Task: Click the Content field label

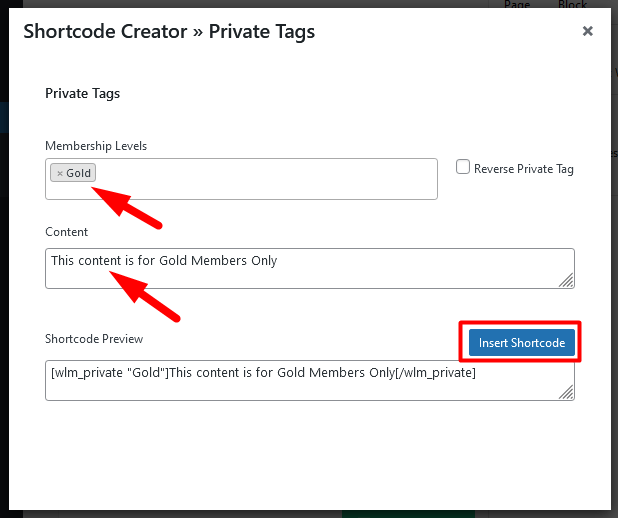Action: pos(66,232)
